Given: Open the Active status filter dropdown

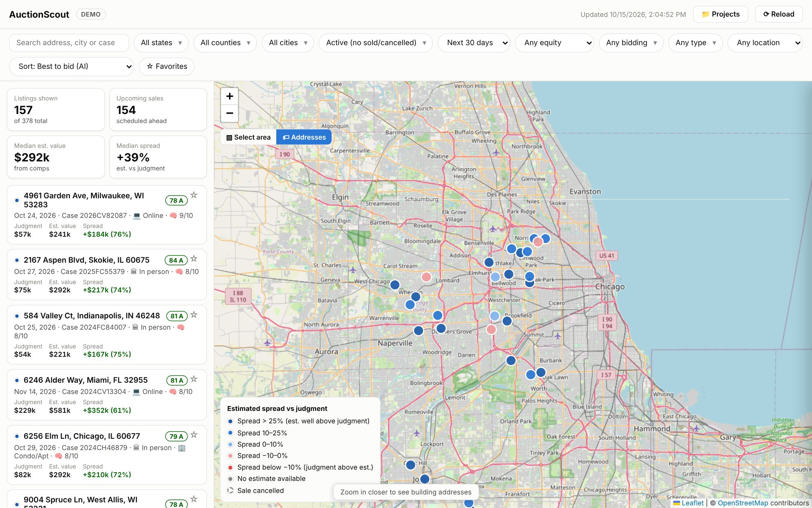Looking at the screenshot, I should (376, 43).
